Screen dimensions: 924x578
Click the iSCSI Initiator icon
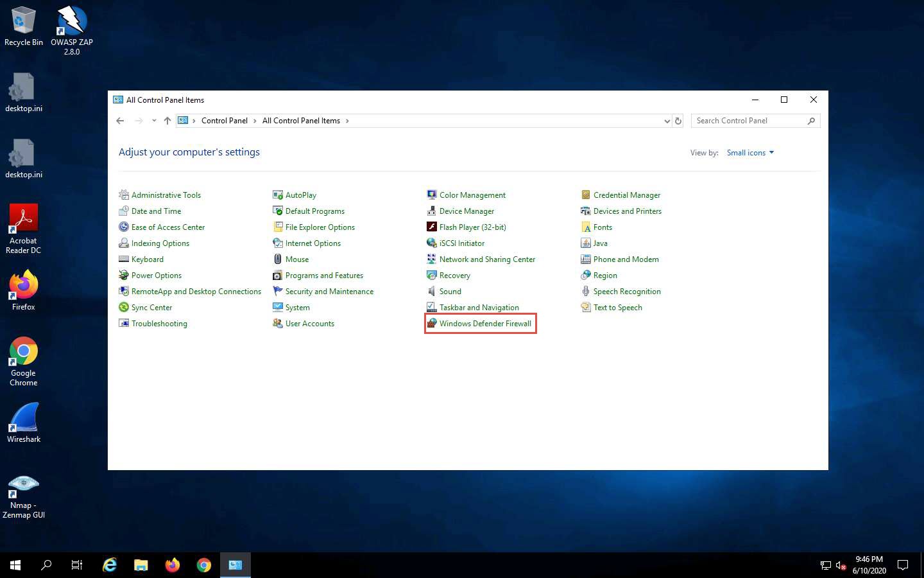[432, 243]
